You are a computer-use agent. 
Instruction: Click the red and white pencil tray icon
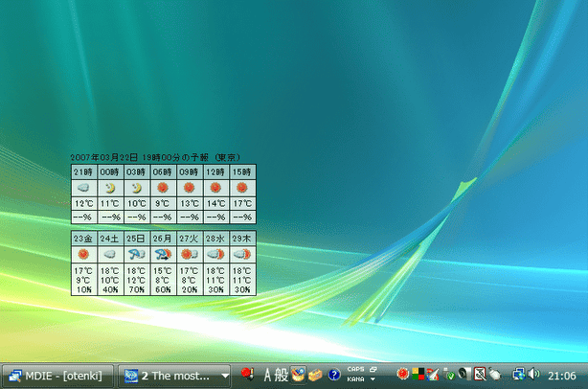(433, 375)
